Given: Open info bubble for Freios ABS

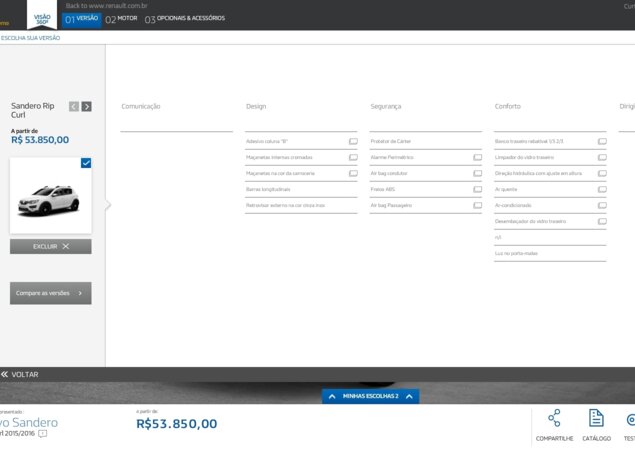Looking at the screenshot, I should pyautogui.click(x=477, y=189).
